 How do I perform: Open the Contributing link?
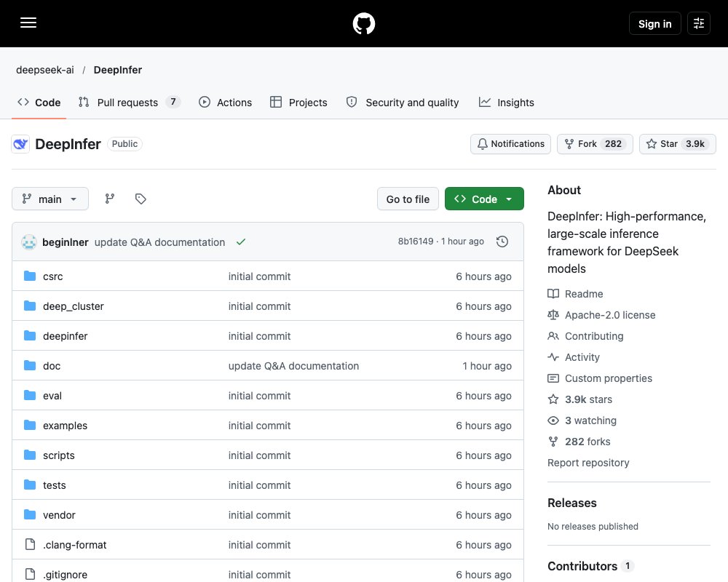tap(594, 335)
